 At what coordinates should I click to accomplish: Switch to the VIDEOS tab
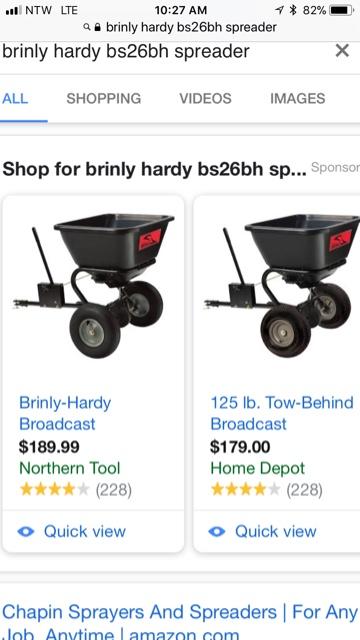point(205,98)
